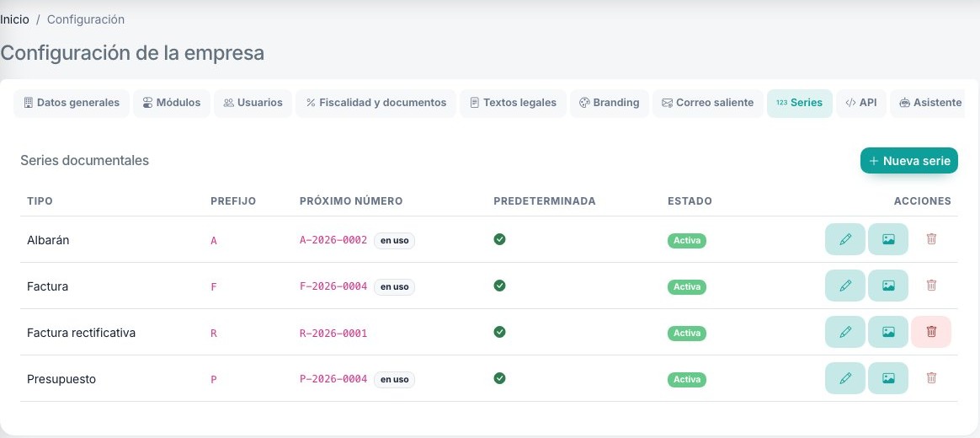
Task: Click trash icon in Factura row
Action: pyautogui.click(x=931, y=286)
